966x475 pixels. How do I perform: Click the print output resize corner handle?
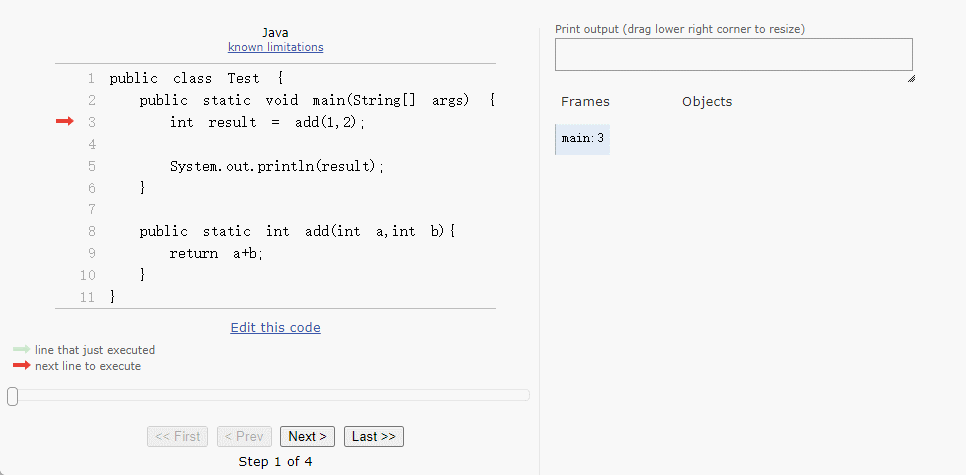coord(910,78)
